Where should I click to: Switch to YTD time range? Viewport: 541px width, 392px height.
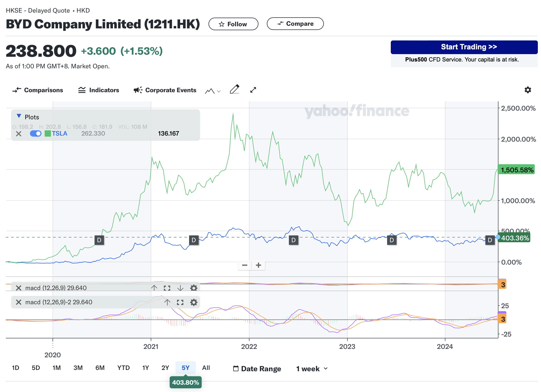(x=123, y=368)
